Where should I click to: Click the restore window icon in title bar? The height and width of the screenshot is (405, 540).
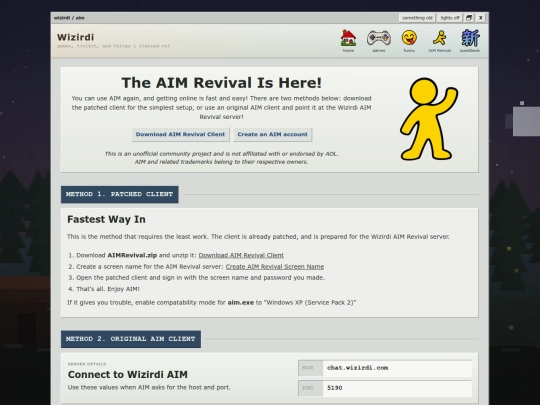coord(469,18)
